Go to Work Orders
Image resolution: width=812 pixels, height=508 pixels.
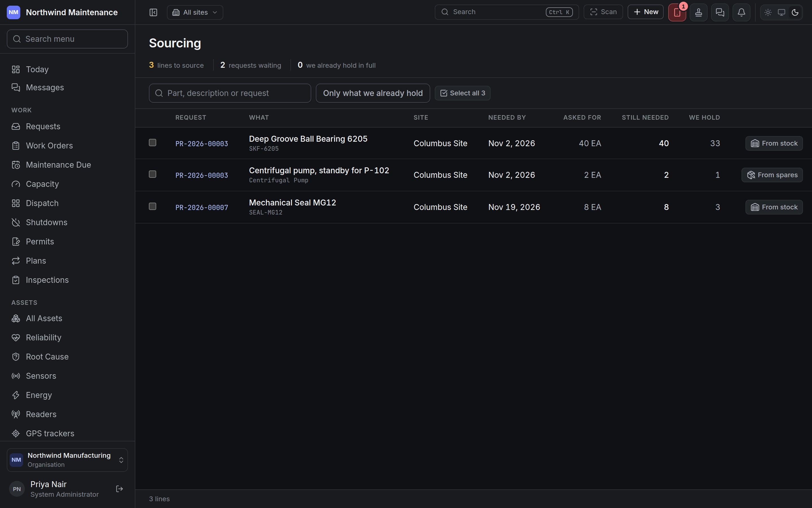67,146
